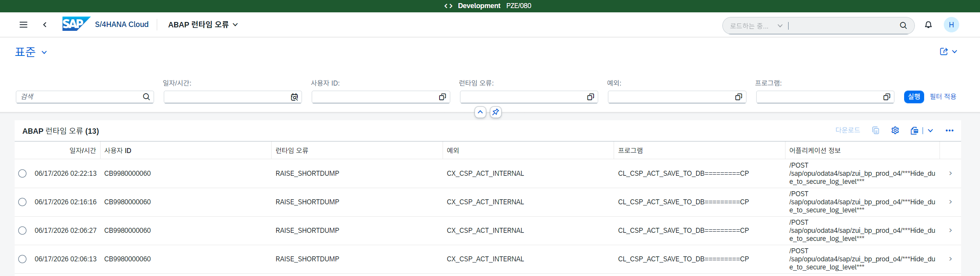The width and height of the screenshot is (980, 276).
Task: Click the SAP logo
Action: (x=76, y=24)
